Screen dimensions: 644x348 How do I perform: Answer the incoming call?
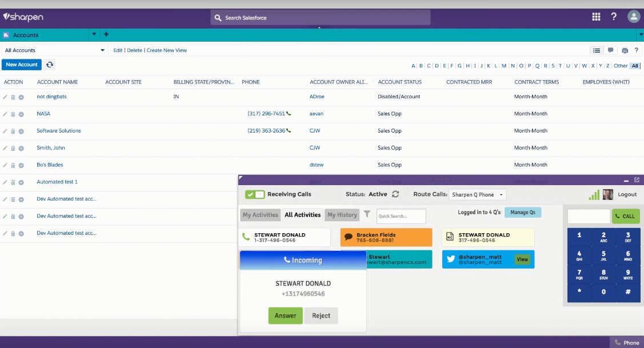click(x=286, y=315)
